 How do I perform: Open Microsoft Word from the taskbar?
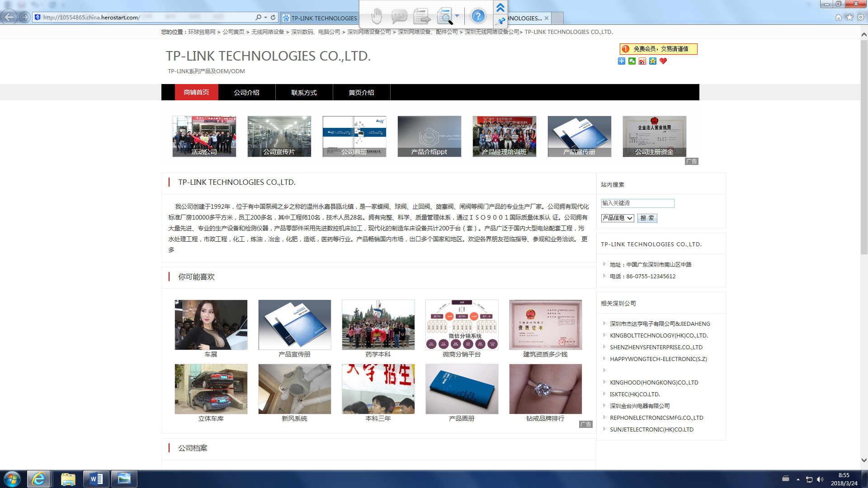click(x=96, y=479)
